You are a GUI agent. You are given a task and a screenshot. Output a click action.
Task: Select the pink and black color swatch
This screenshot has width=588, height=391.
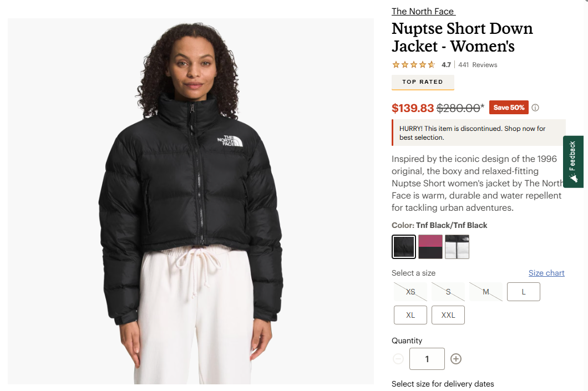430,247
